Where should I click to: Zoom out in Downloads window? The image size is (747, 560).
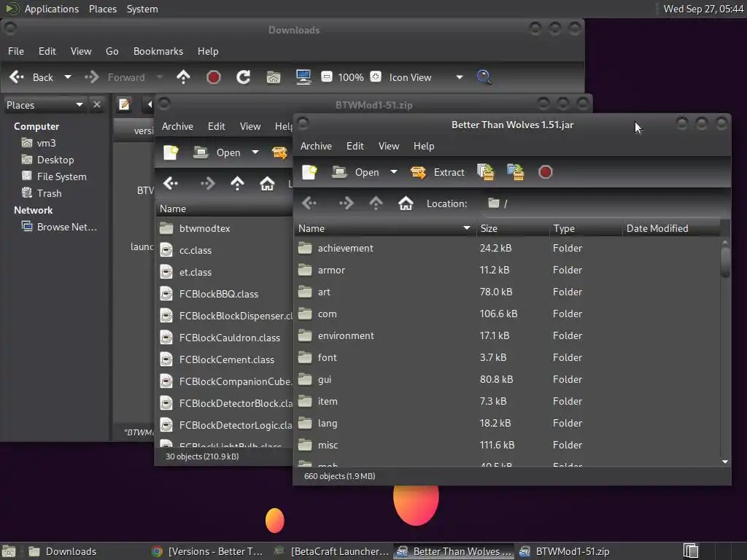tap(327, 77)
